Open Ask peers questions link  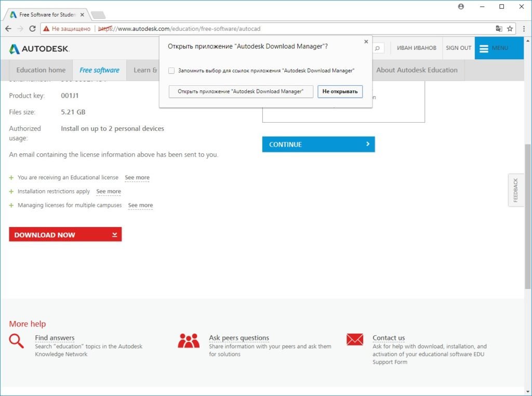pos(239,338)
